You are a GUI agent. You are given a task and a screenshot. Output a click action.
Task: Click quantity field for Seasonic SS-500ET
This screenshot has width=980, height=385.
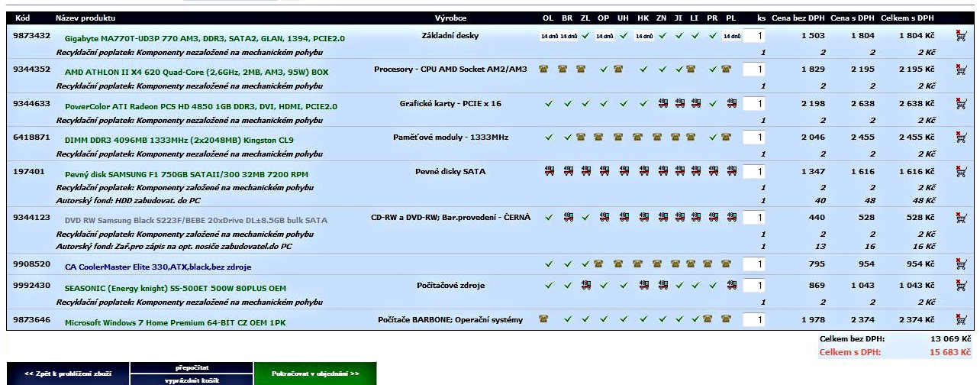pyautogui.click(x=754, y=286)
